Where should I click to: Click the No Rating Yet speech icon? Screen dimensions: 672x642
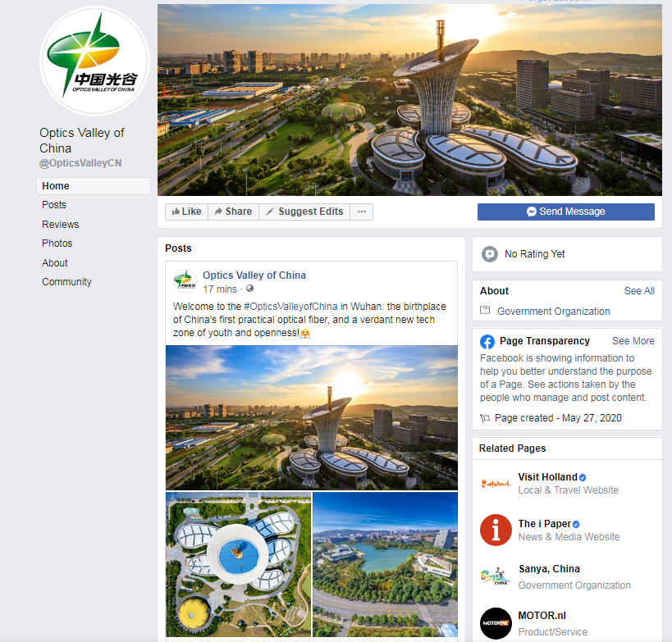[x=489, y=254]
